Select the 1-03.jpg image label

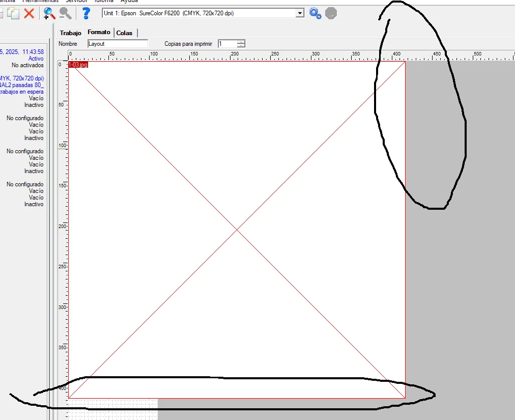click(x=78, y=65)
